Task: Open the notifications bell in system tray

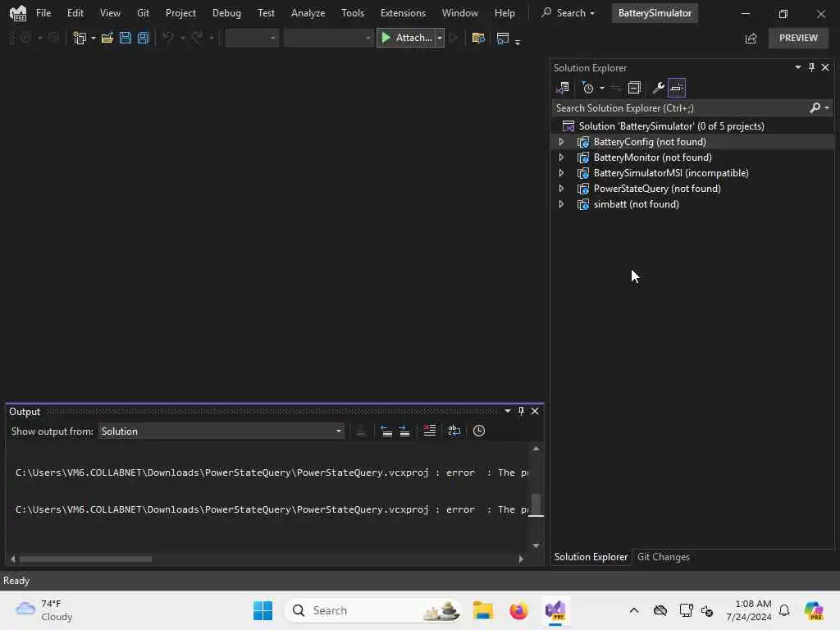Action: click(784, 610)
